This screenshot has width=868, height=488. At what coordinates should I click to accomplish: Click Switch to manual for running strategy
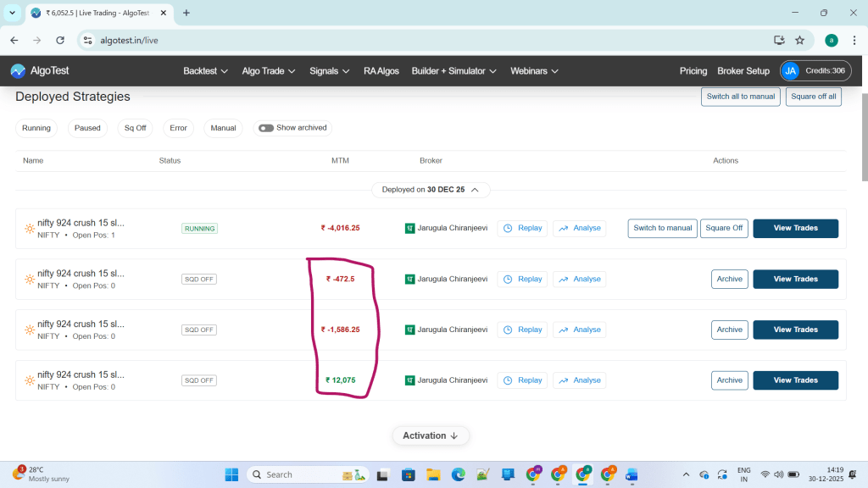[x=662, y=228]
